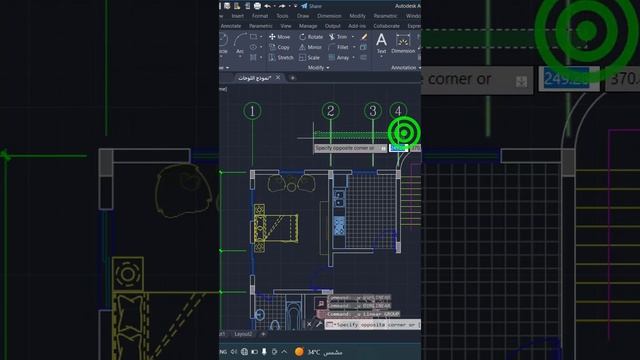Open the Tools menu
This screenshot has width=640, height=360.
[282, 16]
